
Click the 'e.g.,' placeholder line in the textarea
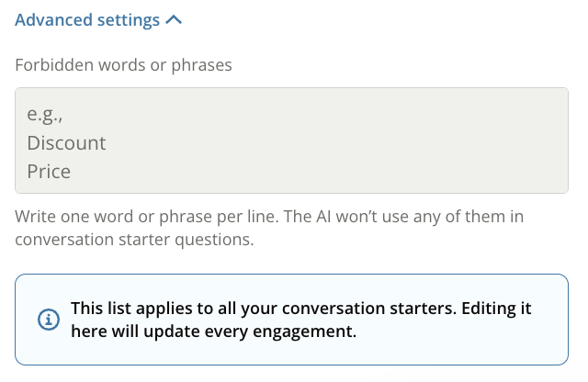pyautogui.click(x=49, y=116)
